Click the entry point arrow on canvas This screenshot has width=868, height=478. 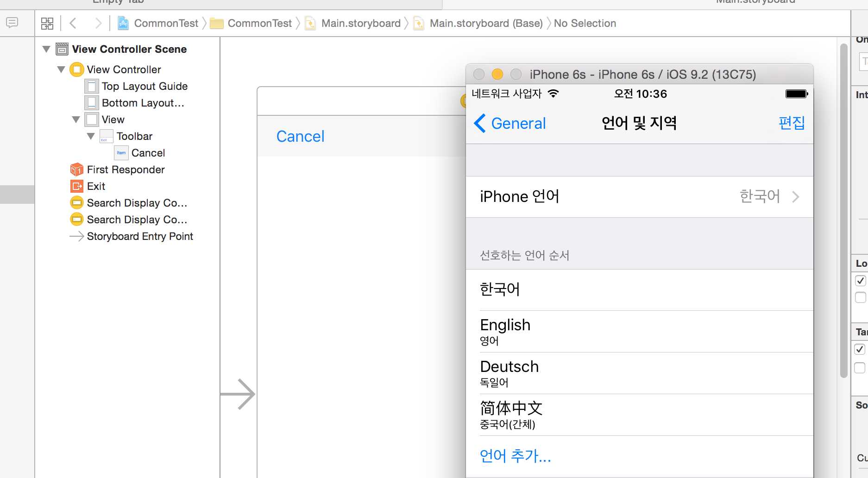pos(238,394)
